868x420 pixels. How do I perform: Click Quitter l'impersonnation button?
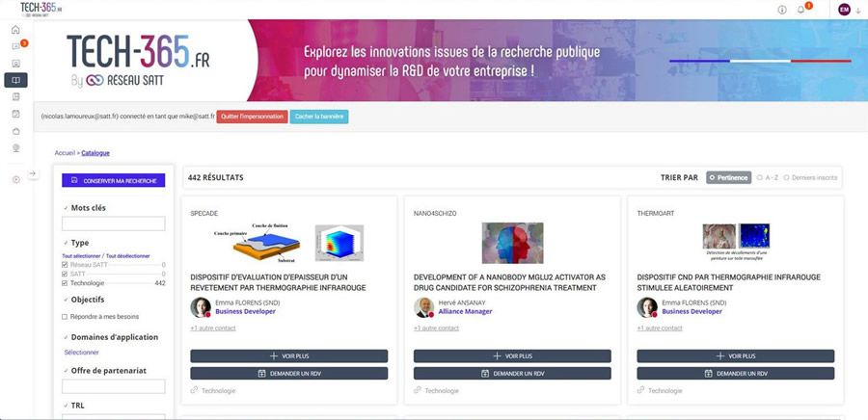(252, 117)
